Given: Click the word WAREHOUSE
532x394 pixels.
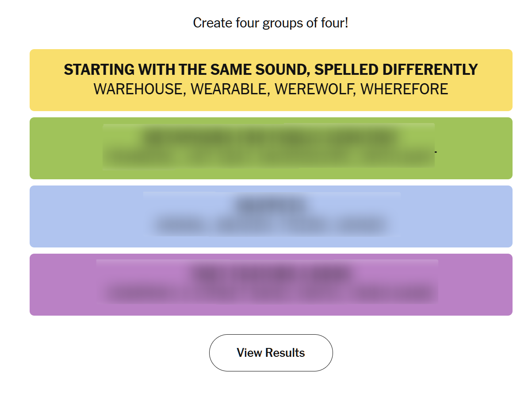Looking at the screenshot, I should point(138,89).
